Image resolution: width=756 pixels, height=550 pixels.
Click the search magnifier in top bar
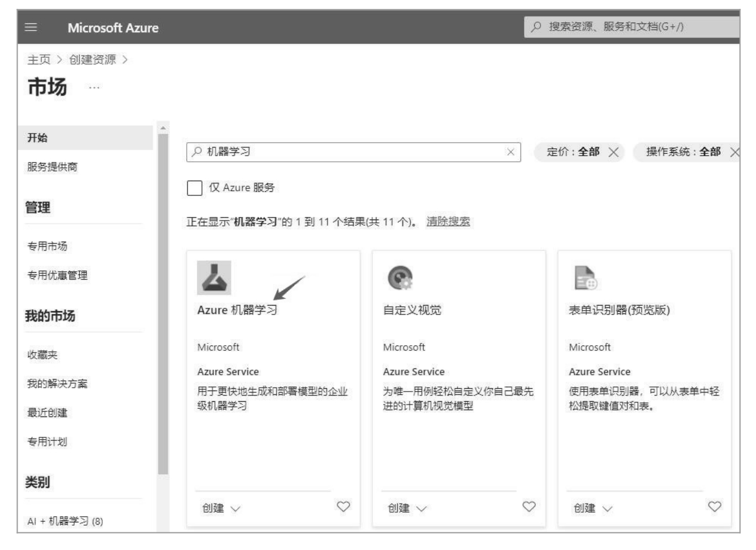[x=536, y=27]
